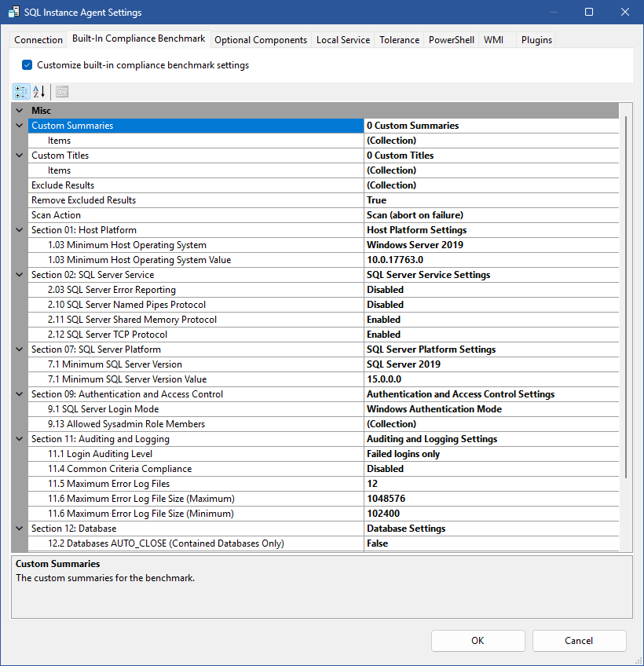This screenshot has height=666, width=644.
Task: Collapse the Misc category
Action: (20, 111)
